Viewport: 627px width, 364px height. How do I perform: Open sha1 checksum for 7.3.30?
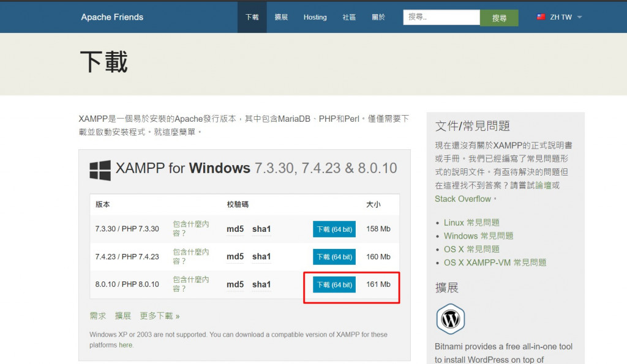[261, 229]
